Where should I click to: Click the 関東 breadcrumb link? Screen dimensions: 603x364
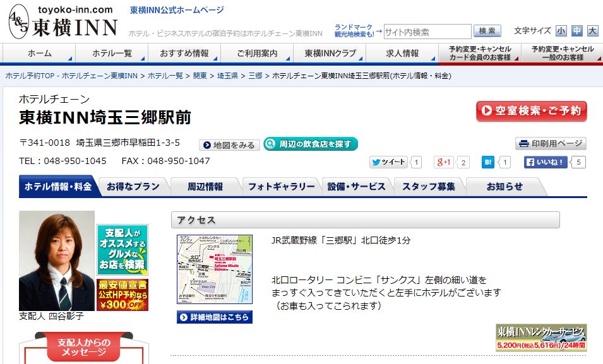tap(200, 76)
